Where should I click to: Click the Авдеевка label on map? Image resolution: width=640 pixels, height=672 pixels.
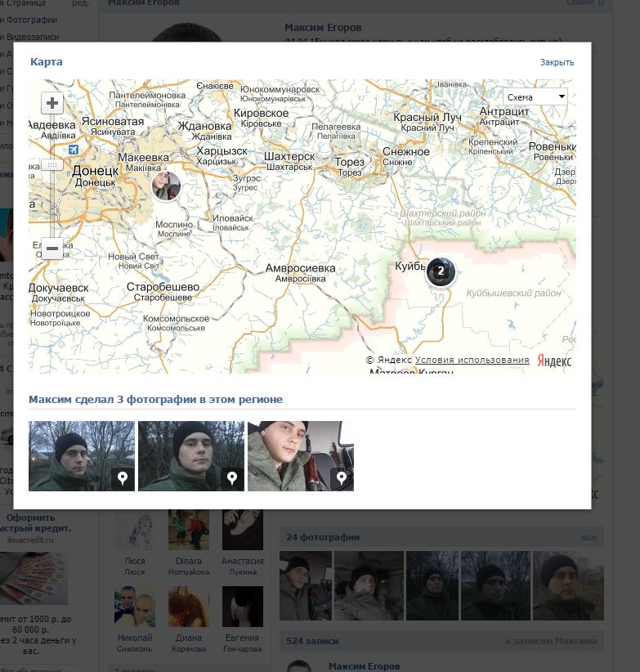(51, 125)
